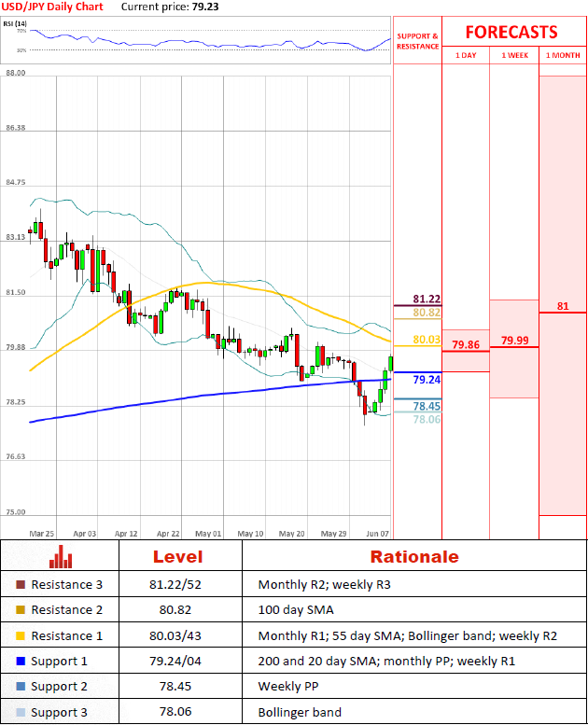Click the 84.75 price axis label
588x725 pixels.
[x=16, y=182]
